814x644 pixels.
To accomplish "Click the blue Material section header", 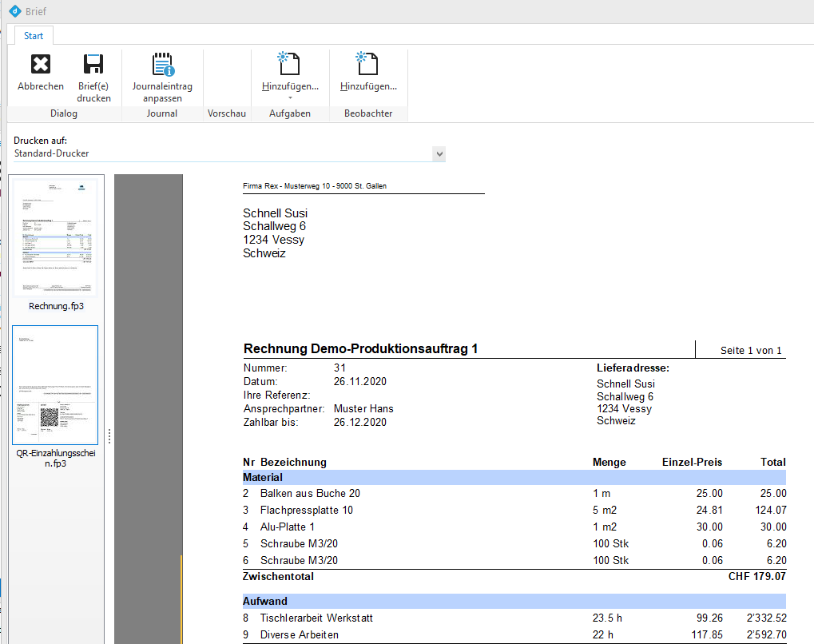I will [x=514, y=477].
